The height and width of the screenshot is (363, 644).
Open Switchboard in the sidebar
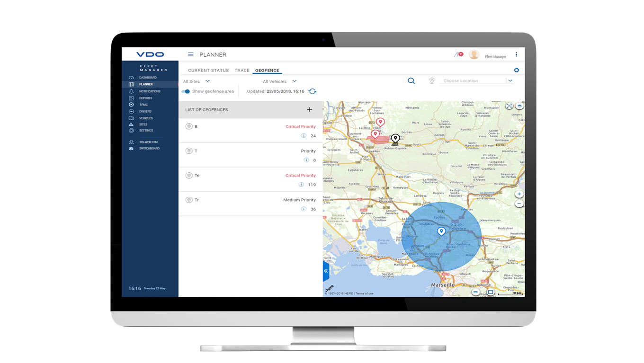(149, 149)
